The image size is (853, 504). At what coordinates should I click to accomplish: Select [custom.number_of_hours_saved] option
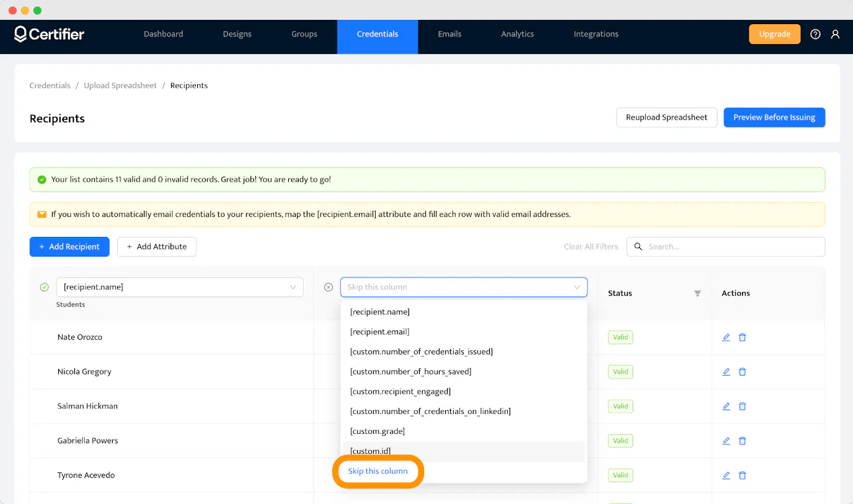(464, 371)
